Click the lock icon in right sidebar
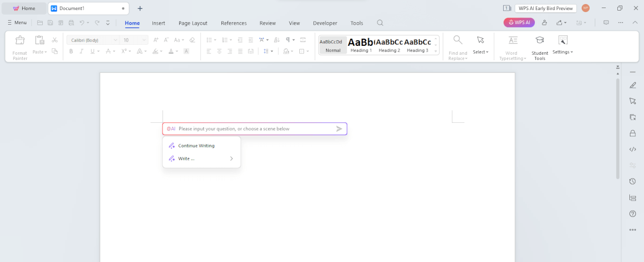Screen dimensions: 644x262 coord(633,133)
